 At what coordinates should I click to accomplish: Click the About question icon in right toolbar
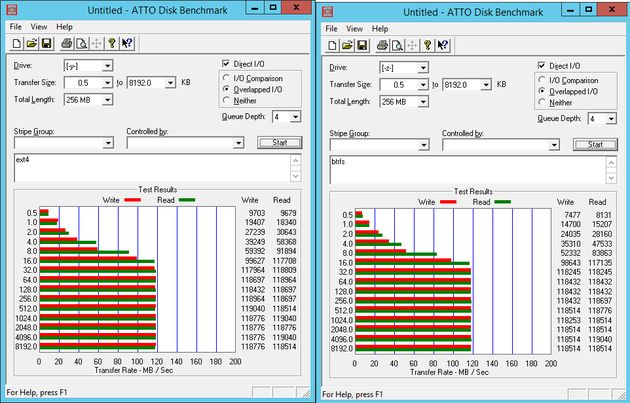tap(428, 45)
